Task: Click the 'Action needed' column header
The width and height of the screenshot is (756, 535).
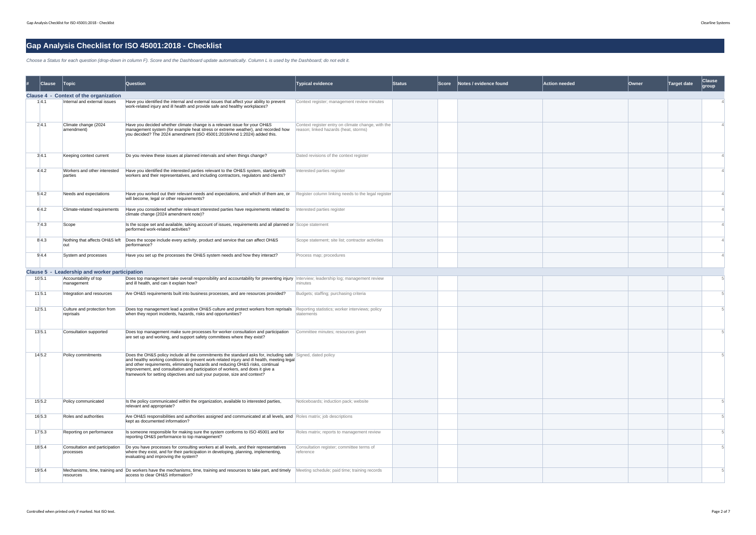Action: 585,84
